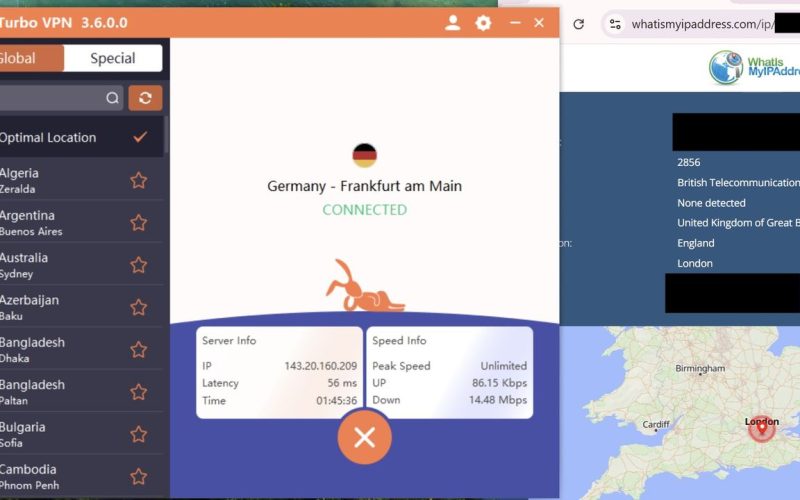Viewport: 800px width, 500px height.
Task: Select the Bangladesh Dhaka server
Action: [82, 349]
